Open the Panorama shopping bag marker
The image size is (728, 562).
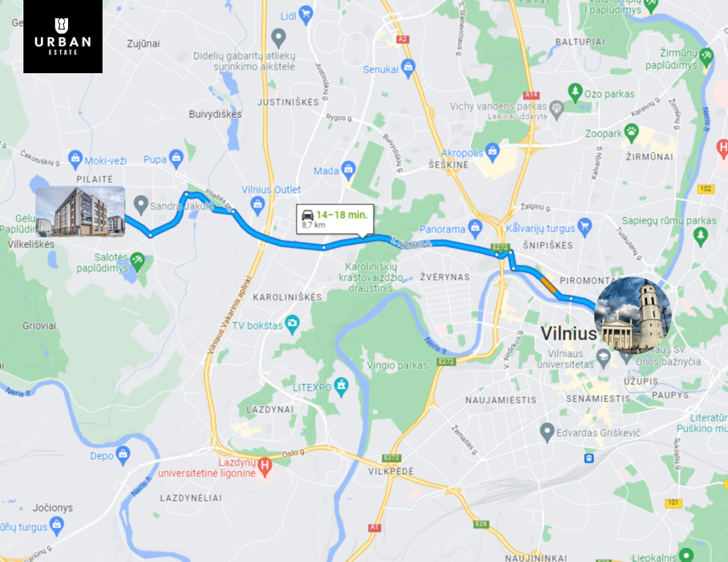point(475,228)
